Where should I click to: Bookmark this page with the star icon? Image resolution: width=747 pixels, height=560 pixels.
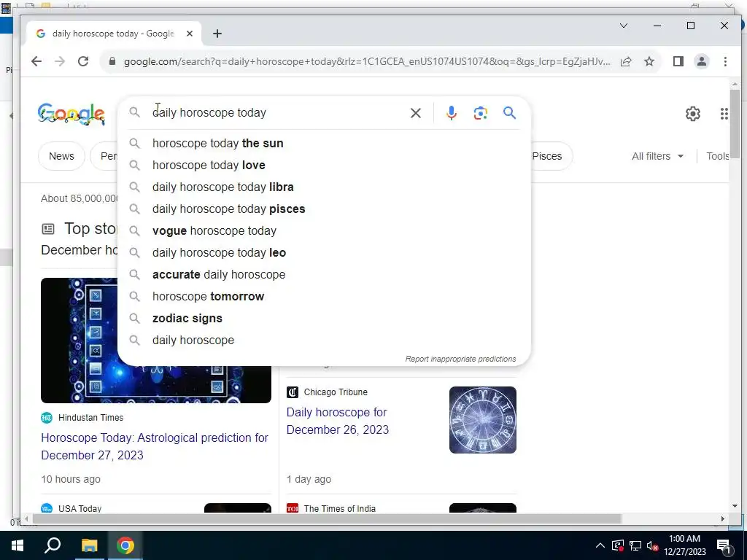pyautogui.click(x=649, y=61)
